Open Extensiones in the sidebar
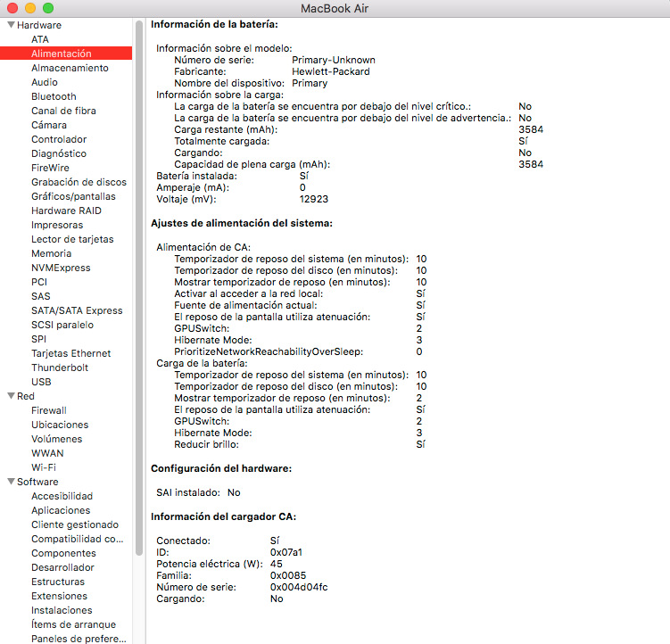The width and height of the screenshot is (670, 644). pos(60,596)
